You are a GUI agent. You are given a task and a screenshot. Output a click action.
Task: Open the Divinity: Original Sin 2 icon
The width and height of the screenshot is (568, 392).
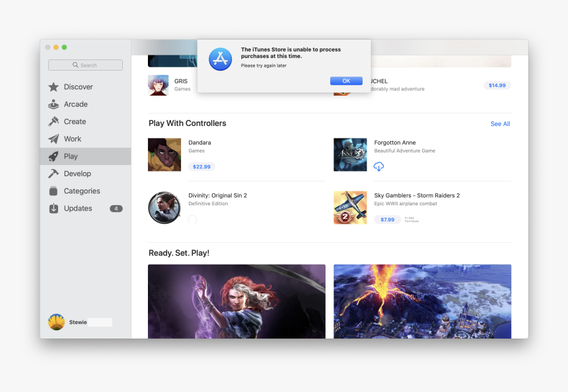(x=164, y=207)
